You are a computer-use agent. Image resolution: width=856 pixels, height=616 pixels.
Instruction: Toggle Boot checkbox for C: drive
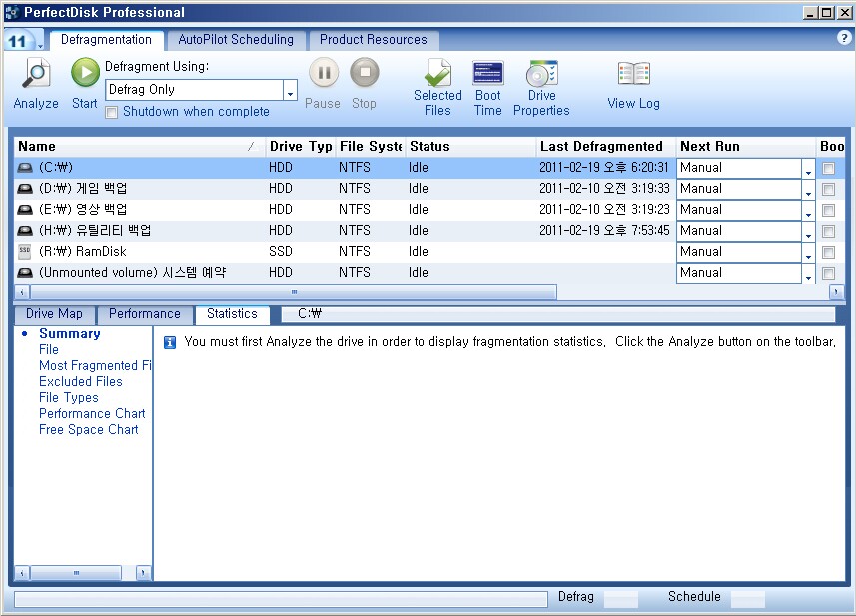[828, 169]
